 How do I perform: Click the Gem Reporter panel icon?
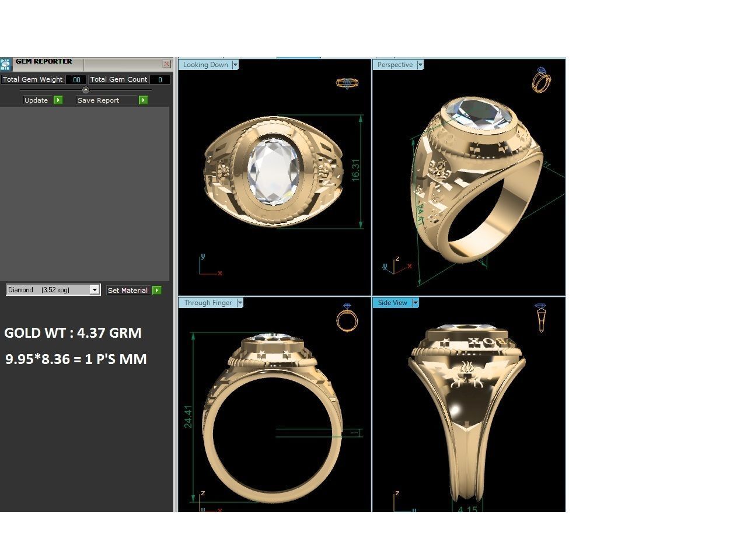[5, 64]
